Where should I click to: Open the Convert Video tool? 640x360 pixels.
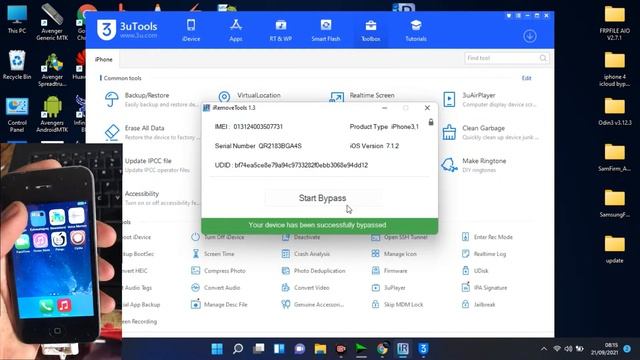tap(305, 288)
